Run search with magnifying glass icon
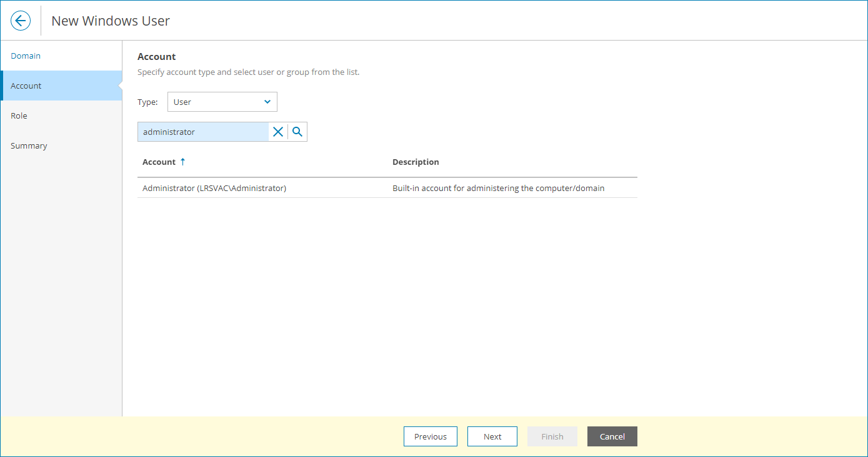The height and width of the screenshot is (457, 868). coord(297,132)
